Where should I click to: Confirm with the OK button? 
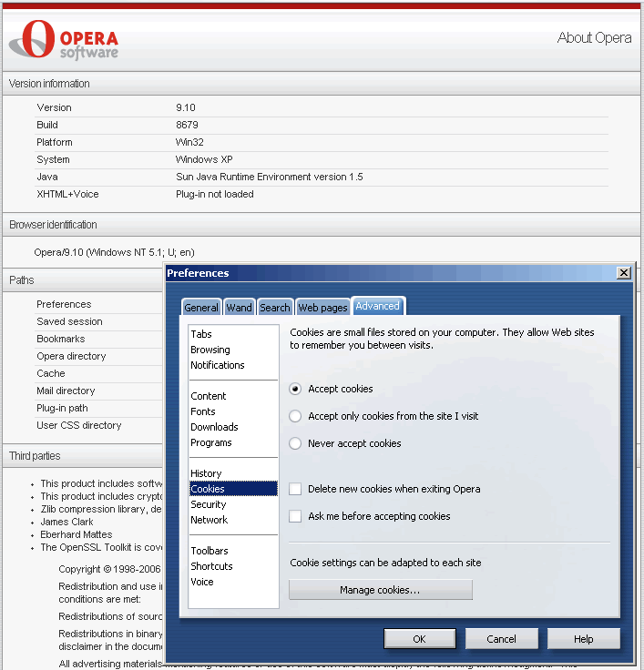coord(420,639)
